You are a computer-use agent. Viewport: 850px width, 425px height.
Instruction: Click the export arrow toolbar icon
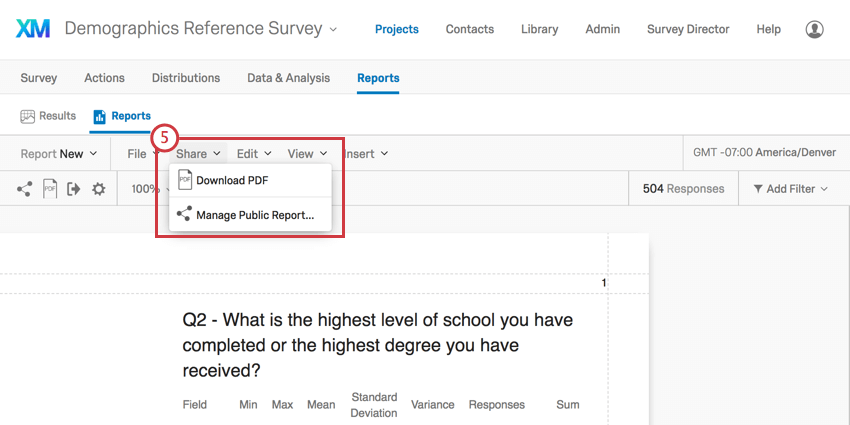[x=74, y=189]
